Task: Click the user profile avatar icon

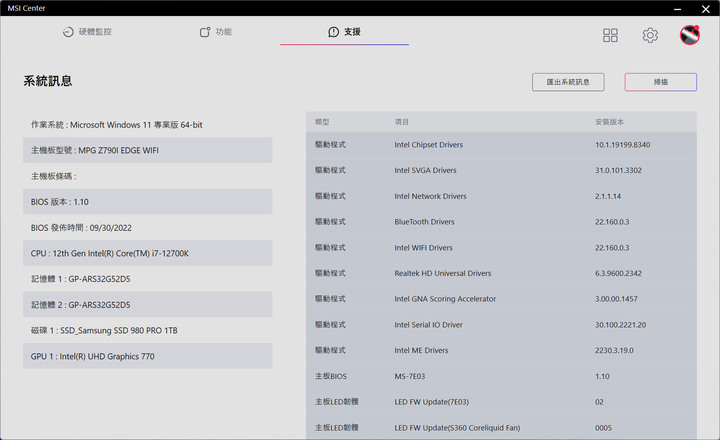Action: tap(690, 35)
